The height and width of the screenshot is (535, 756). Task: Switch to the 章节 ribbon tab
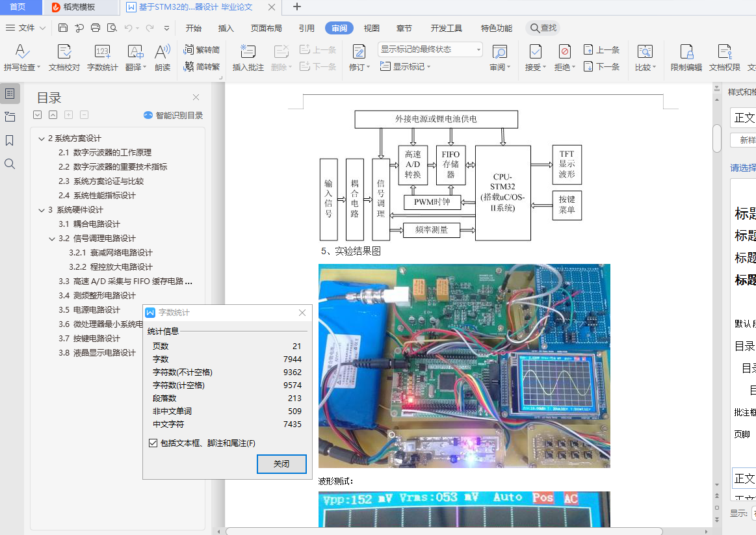tap(404, 28)
